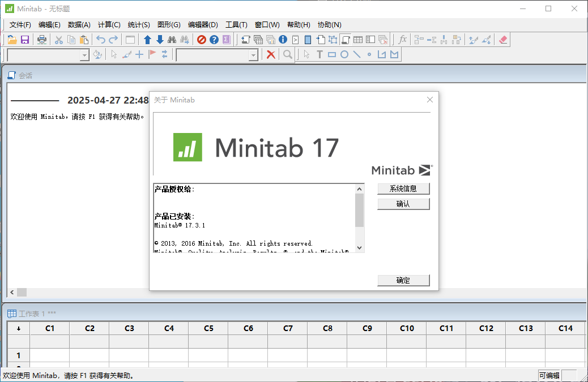Click the C3 column name cell

pos(129,342)
